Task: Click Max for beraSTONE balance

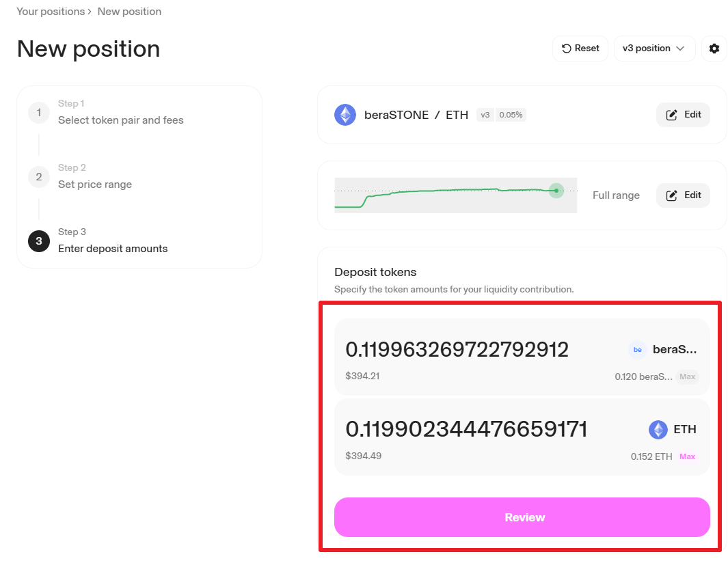Action: [x=687, y=377]
